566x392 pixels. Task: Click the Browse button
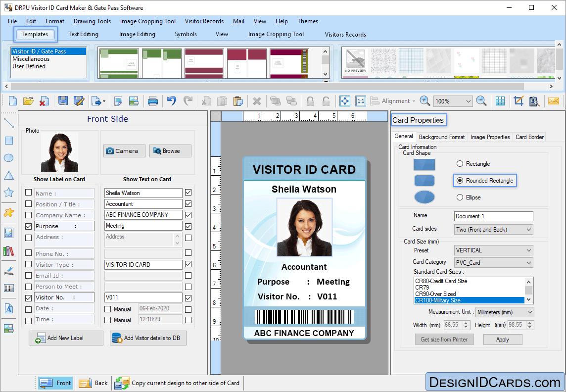170,151
